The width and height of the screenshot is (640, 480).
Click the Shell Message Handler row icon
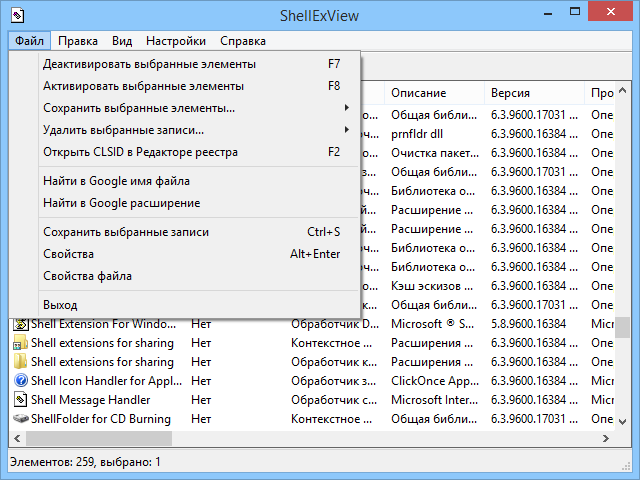(x=20, y=400)
